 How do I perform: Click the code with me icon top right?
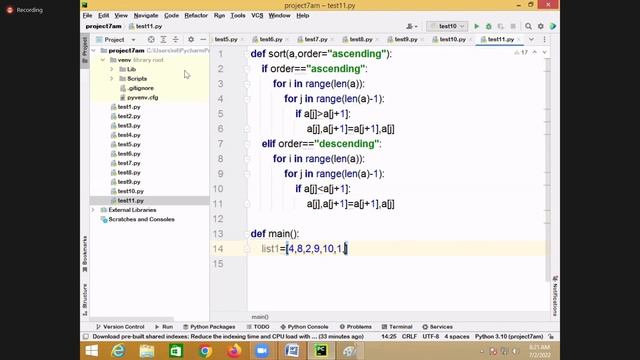pos(553,26)
